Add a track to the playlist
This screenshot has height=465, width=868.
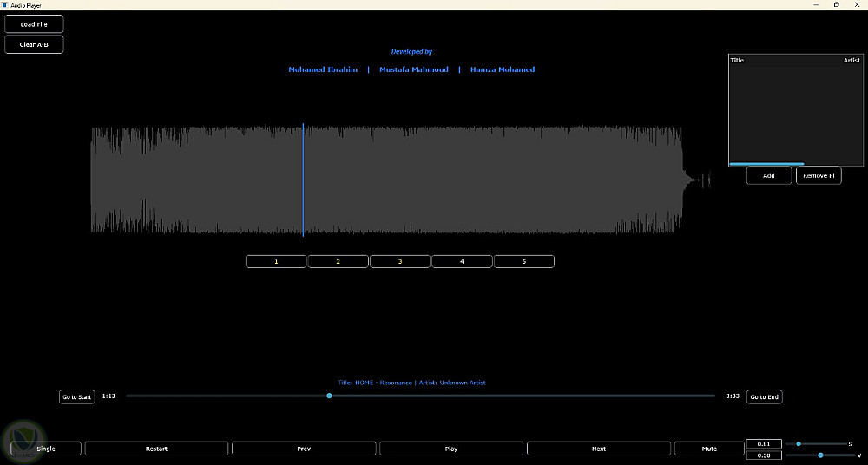[x=769, y=175]
